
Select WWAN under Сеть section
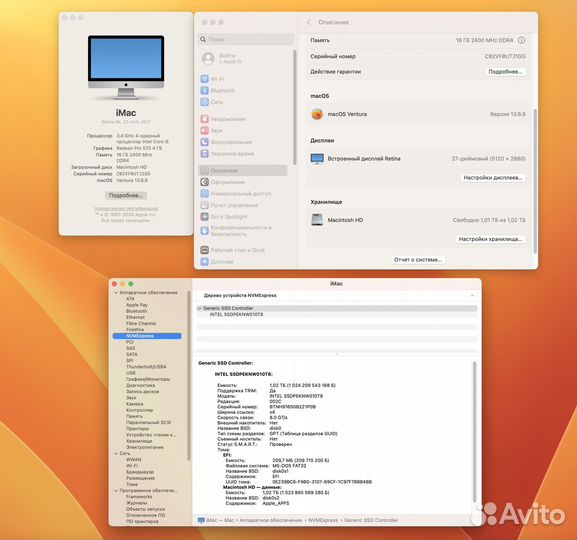(133, 459)
